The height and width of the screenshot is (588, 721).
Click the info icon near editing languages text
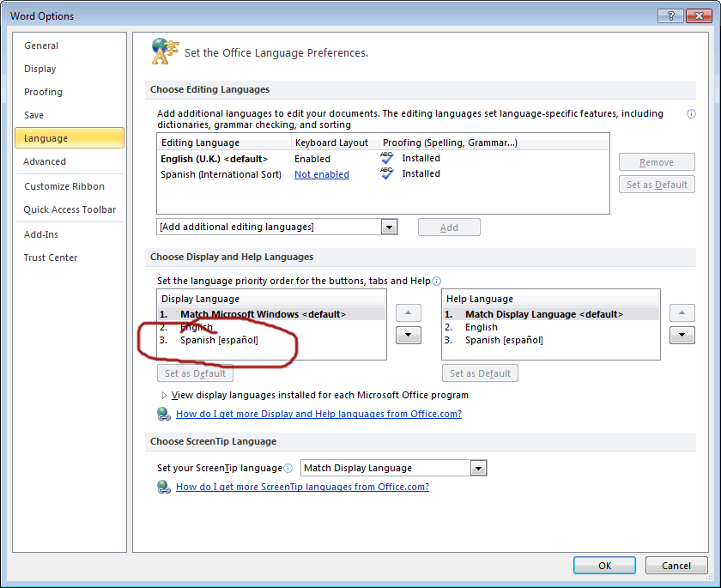tap(691, 113)
